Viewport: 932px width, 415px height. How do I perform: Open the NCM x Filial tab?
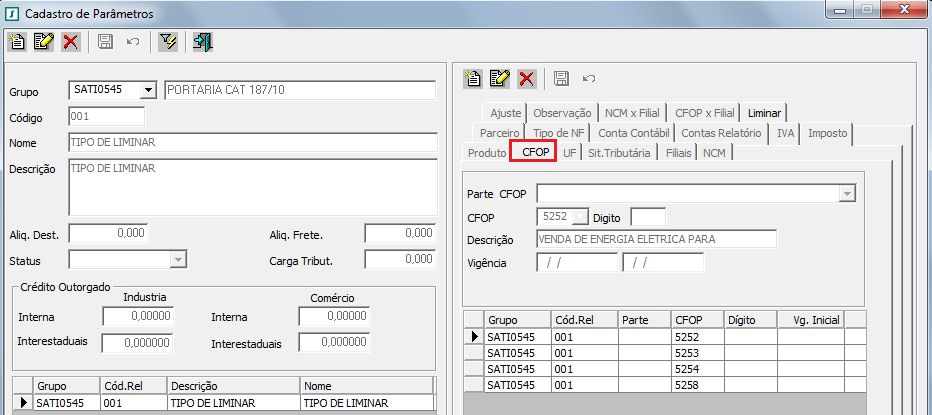632,113
